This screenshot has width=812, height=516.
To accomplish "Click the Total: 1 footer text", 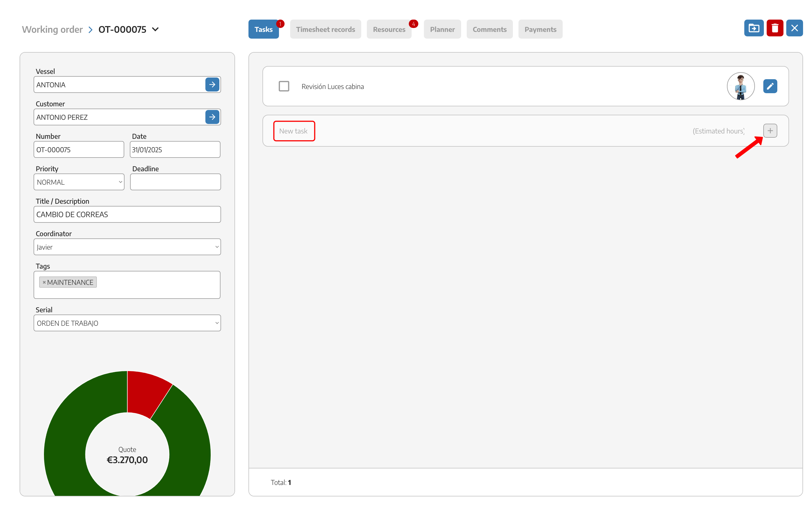I will tap(281, 482).
